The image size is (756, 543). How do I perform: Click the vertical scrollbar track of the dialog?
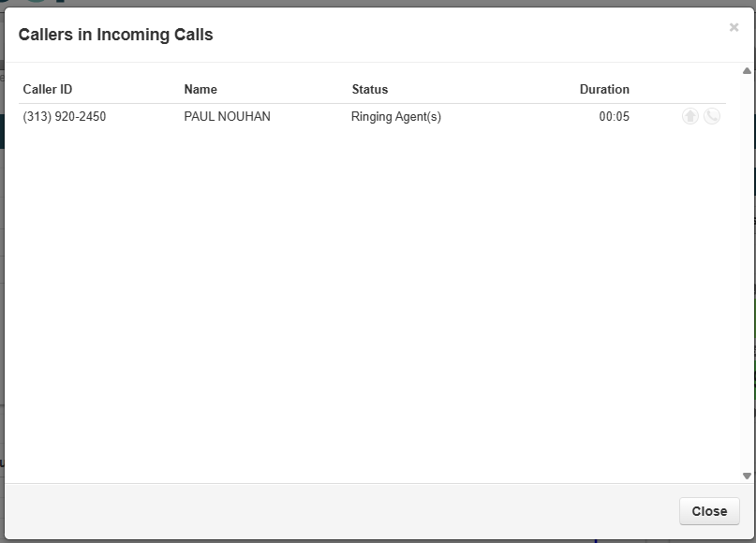click(747, 271)
